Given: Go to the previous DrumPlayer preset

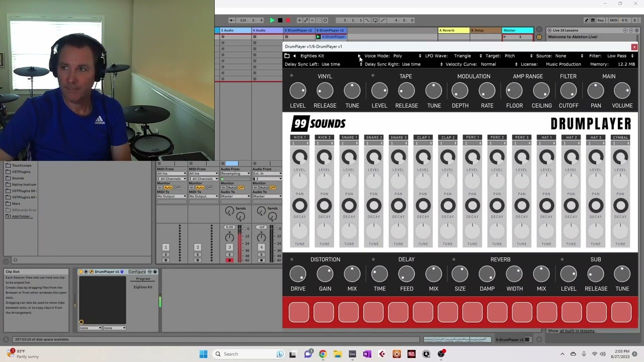Looking at the screenshot, I should [x=294, y=56].
